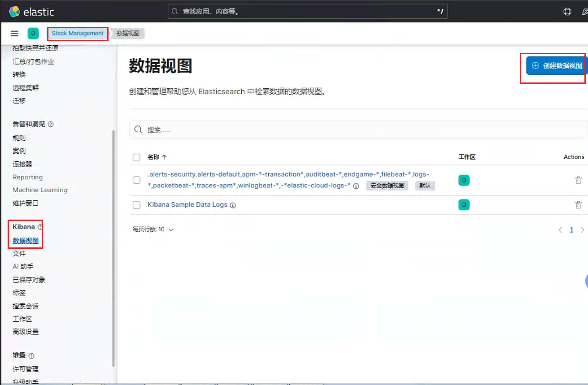Check the alerts-security data view row
The height and width of the screenshot is (385, 588).
[137, 180]
